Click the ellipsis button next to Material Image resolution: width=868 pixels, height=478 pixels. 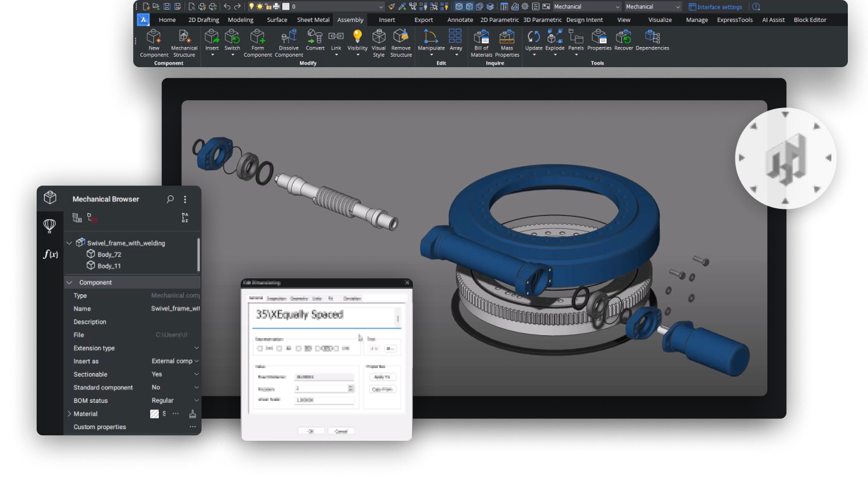[x=176, y=414]
